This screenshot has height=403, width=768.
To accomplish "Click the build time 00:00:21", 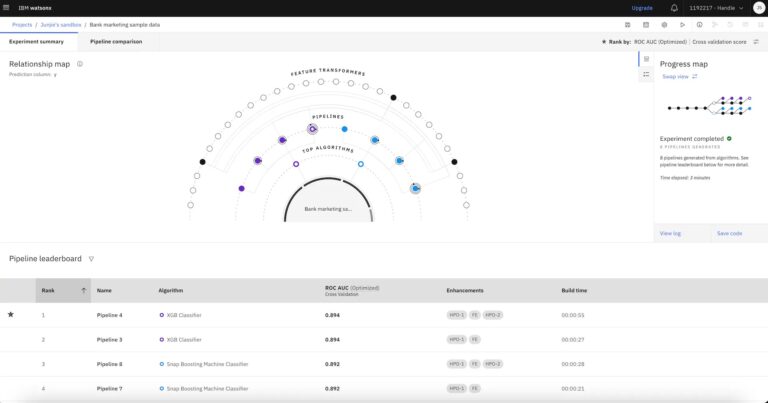I will pos(573,388).
